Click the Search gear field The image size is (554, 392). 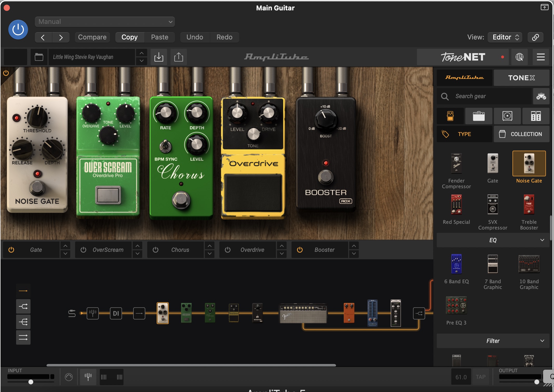click(484, 96)
